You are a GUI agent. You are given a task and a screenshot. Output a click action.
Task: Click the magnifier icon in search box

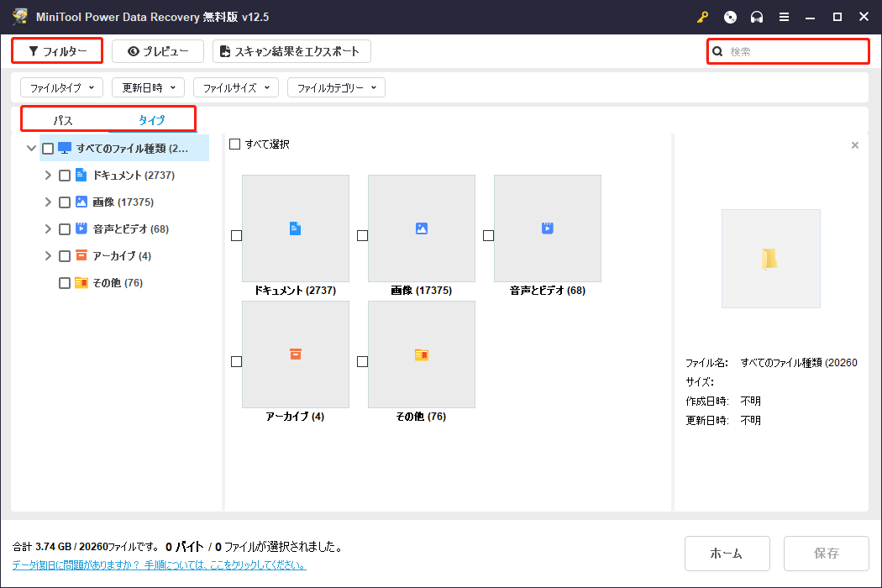717,52
